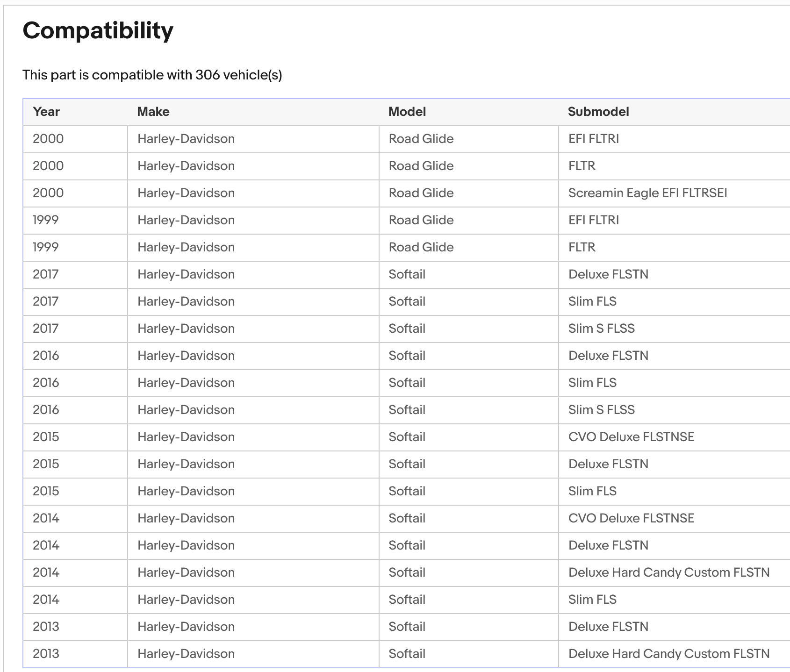
Task: Click the year cell of 2014 Slim FLS row
Action: tap(46, 600)
